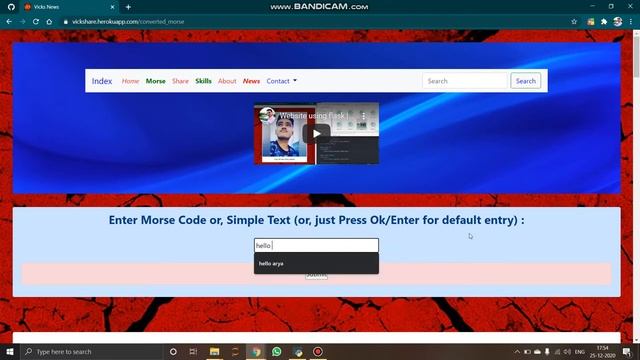640x360 pixels.
Task: Open Task View on taskbar
Action: coord(193,351)
